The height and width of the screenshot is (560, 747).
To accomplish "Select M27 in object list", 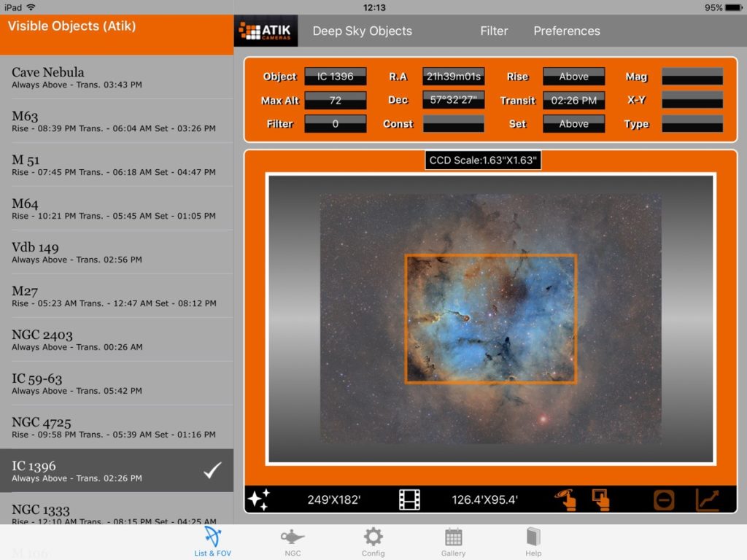I will click(x=117, y=296).
